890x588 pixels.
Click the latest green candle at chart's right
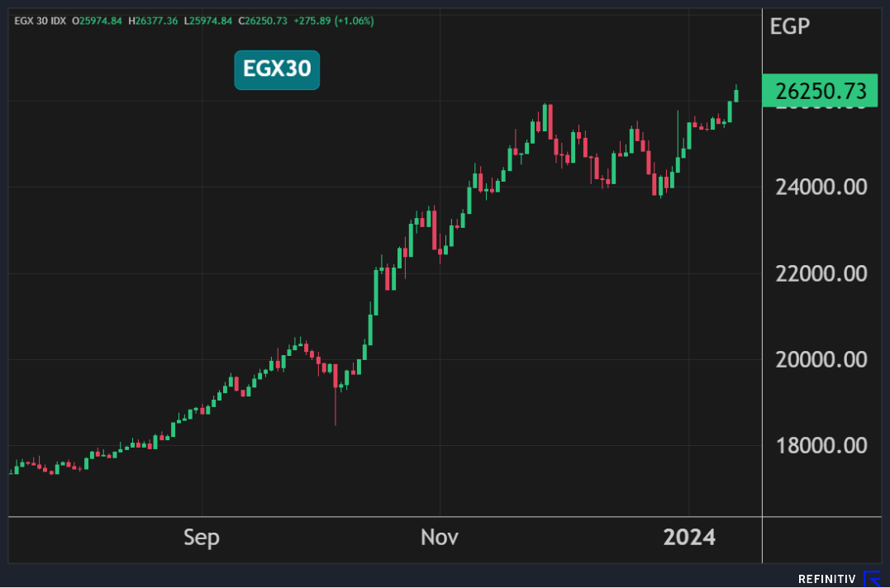pyautogui.click(x=735, y=95)
